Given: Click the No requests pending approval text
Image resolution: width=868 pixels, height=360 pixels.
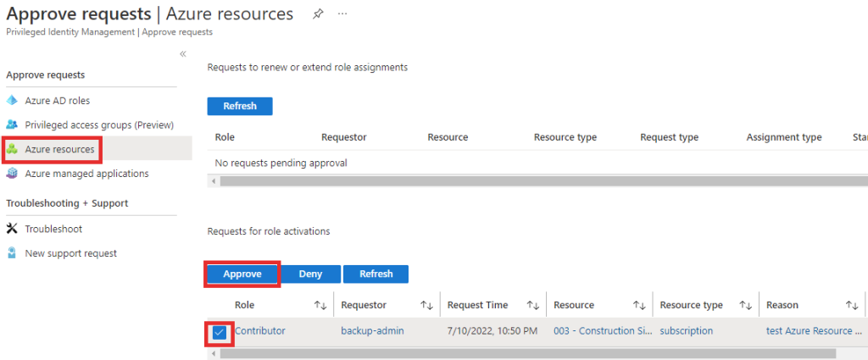Looking at the screenshot, I should tap(281, 163).
